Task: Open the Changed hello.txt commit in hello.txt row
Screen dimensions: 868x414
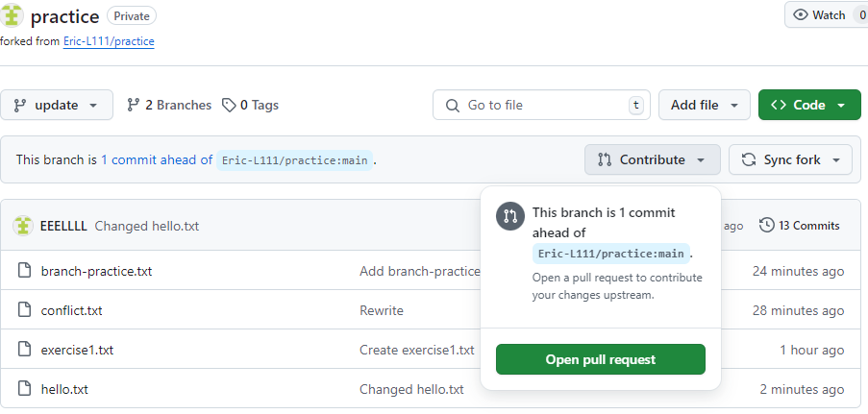Action: pos(411,389)
